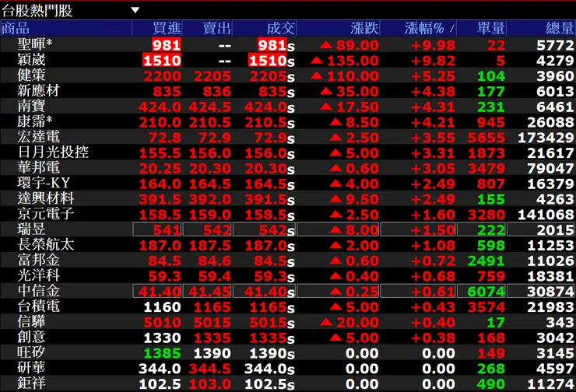
Task: Select the 康霈* stock name
Action: [x=35, y=121]
